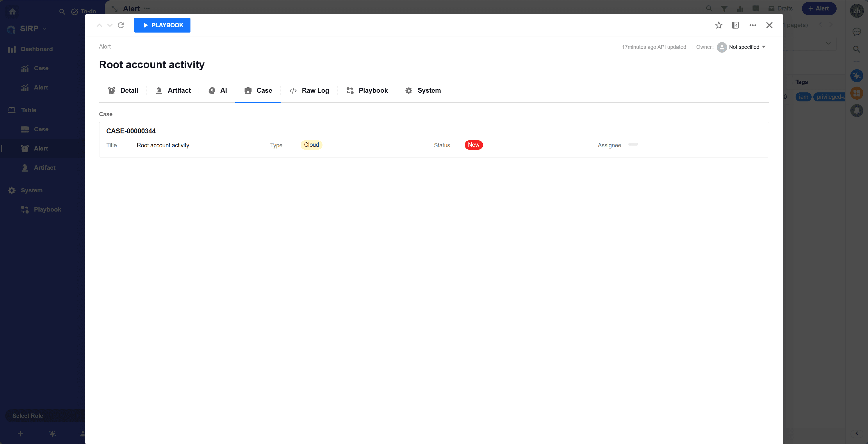
Task: Open linked case CASE-00000344
Action: (131, 131)
